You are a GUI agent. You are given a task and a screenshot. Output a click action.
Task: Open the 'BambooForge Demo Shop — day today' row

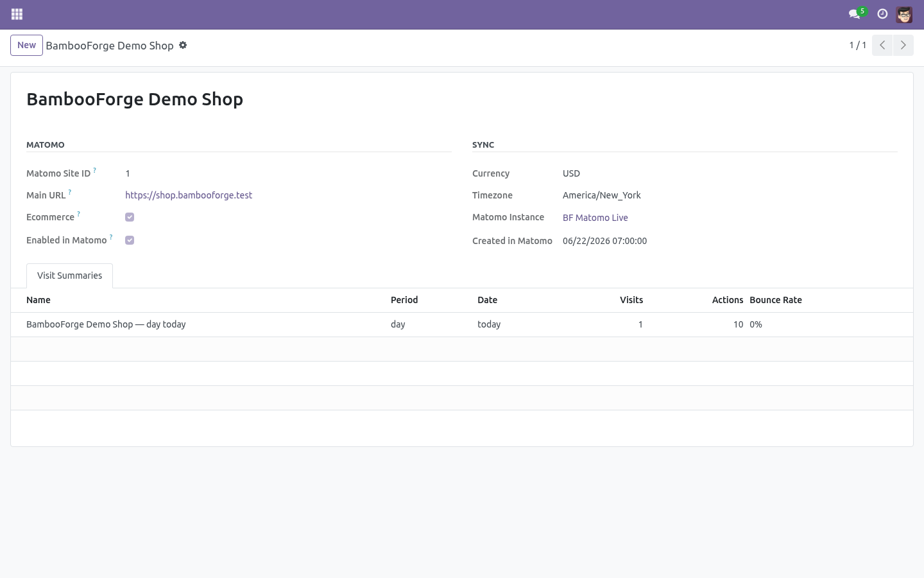[x=462, y=324]
